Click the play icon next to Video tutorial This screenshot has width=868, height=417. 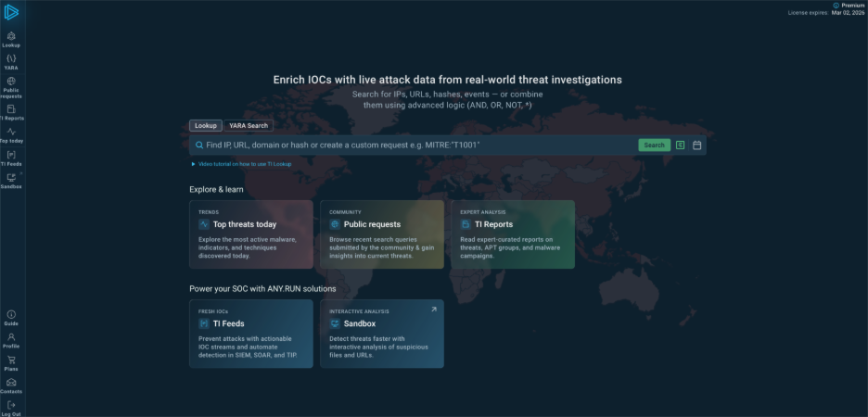[x=193, y=164]
